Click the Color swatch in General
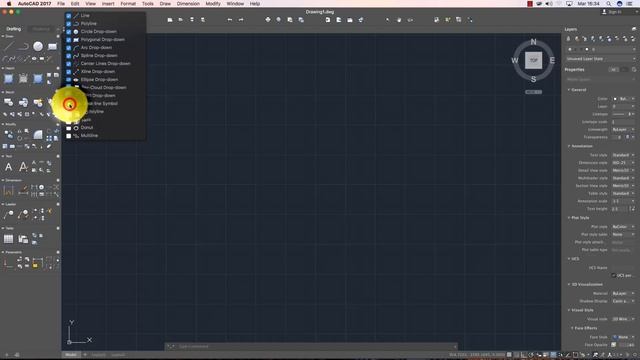 coord(615,99)
